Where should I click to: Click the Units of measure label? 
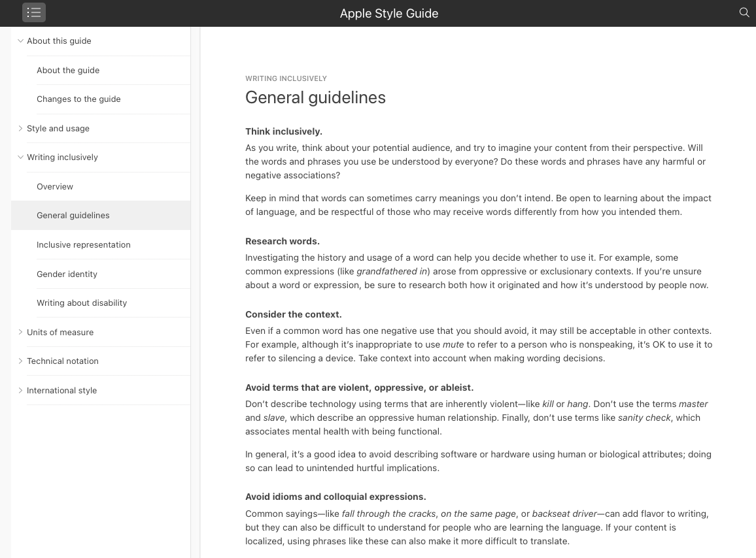click(60, 333)
